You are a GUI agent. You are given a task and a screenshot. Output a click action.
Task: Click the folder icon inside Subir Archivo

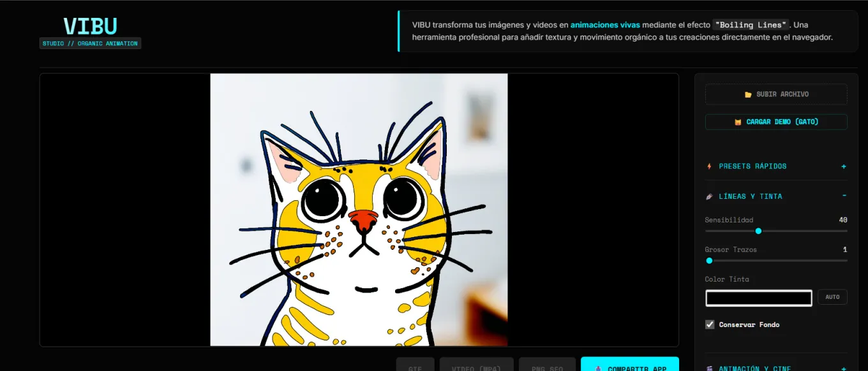click(x=748, y=94)
